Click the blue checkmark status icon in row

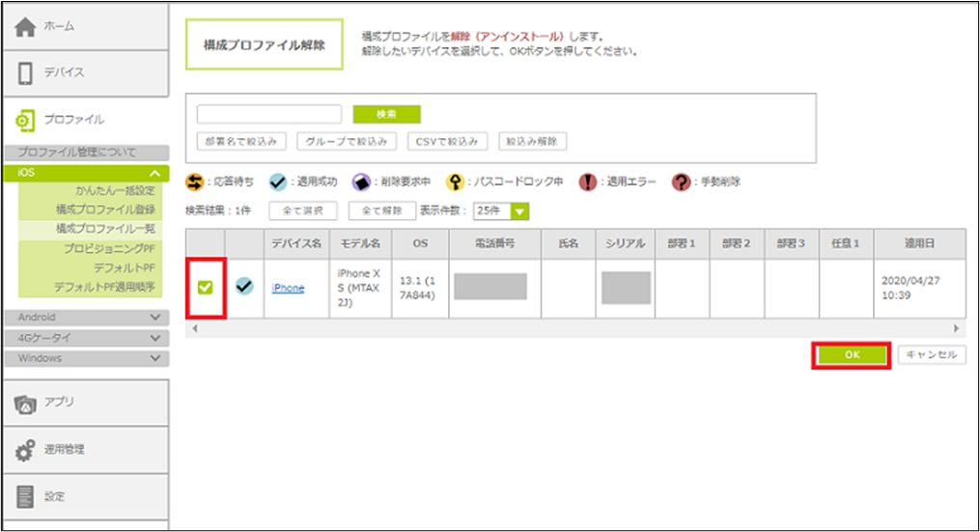coord(244,287)
